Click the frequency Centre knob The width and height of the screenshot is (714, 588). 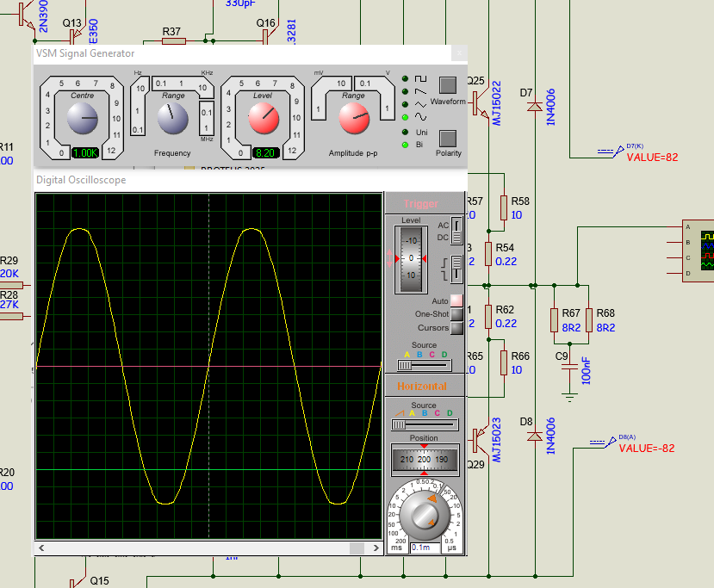tap(84, 119)
